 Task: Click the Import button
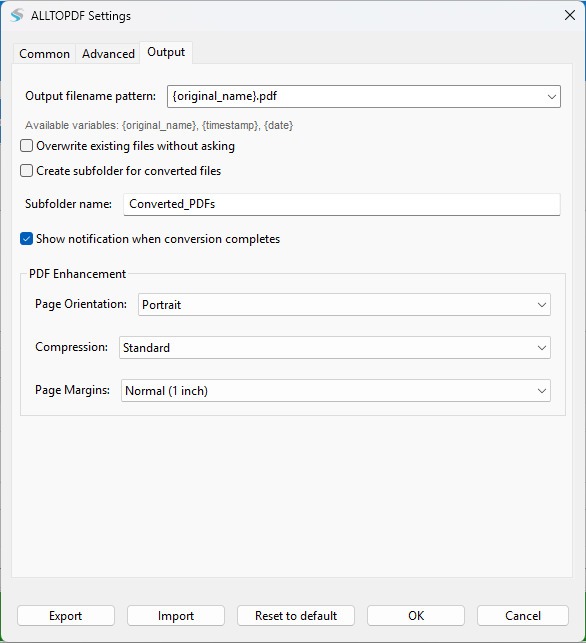pyautogui.click(x=176, y=616)
